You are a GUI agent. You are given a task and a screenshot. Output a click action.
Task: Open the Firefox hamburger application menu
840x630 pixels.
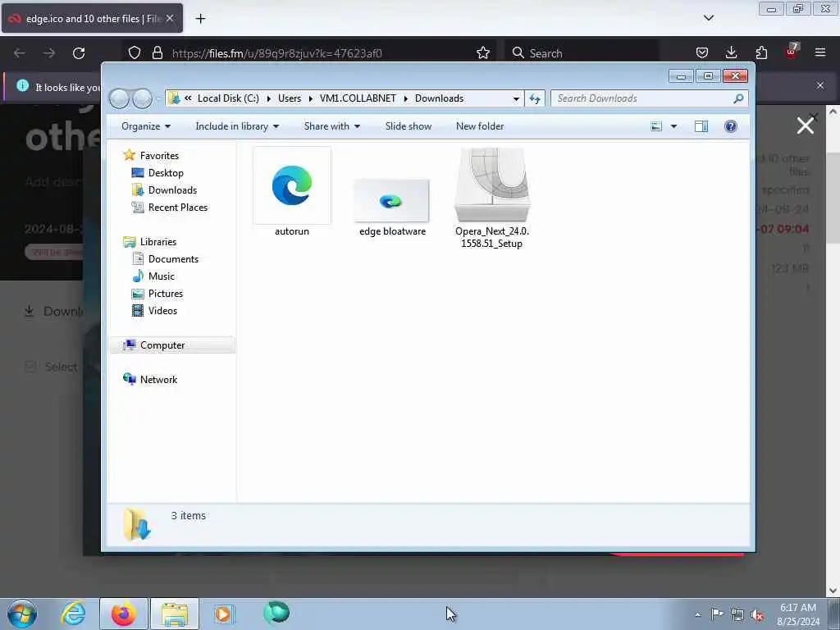(x=820, y=53)
